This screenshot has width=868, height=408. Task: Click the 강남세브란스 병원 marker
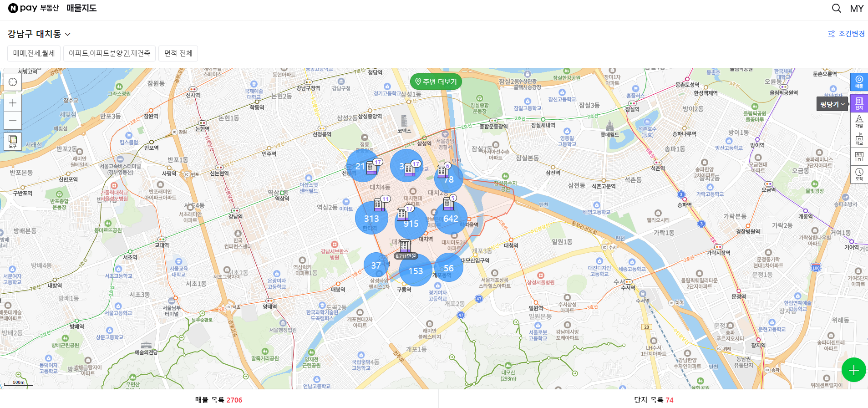tap(335, 245)
